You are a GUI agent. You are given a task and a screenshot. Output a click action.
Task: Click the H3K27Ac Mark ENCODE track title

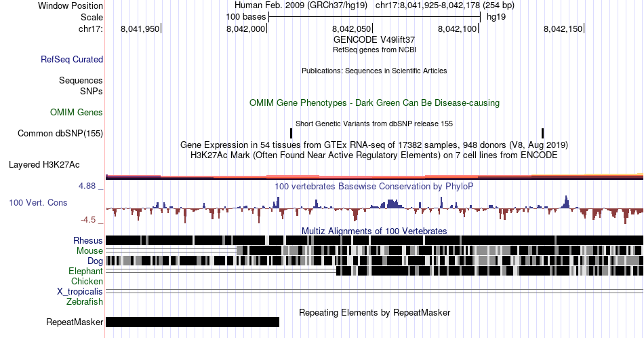click(374, 155)
